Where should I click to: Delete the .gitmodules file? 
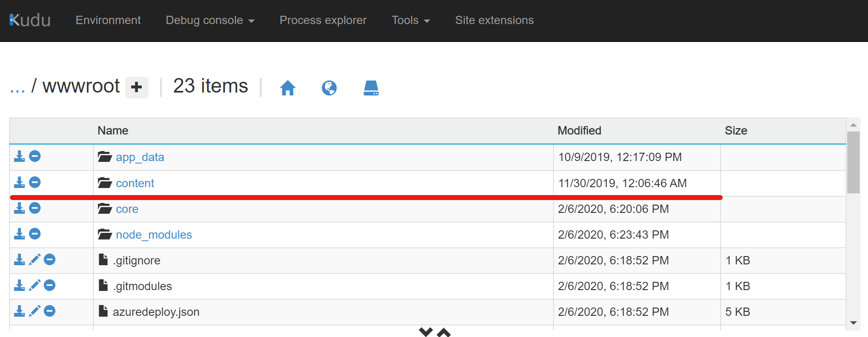pos(50,286)
